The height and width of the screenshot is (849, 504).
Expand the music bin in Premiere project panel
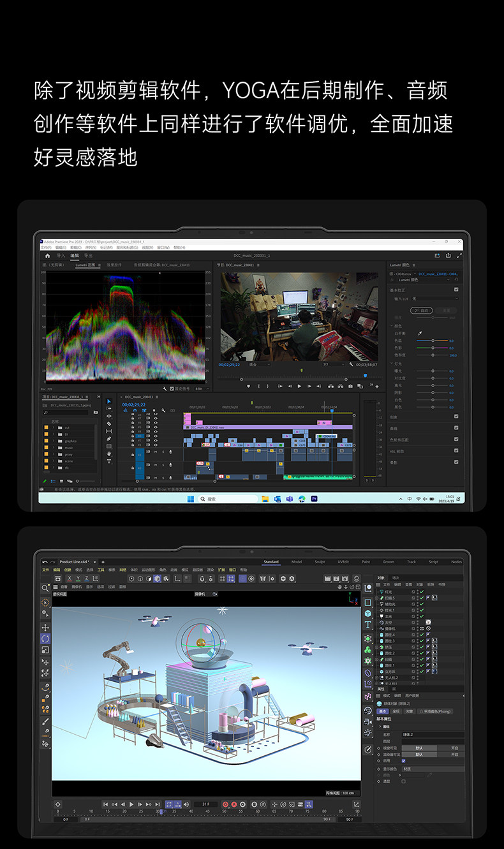(x=53, y=447)
